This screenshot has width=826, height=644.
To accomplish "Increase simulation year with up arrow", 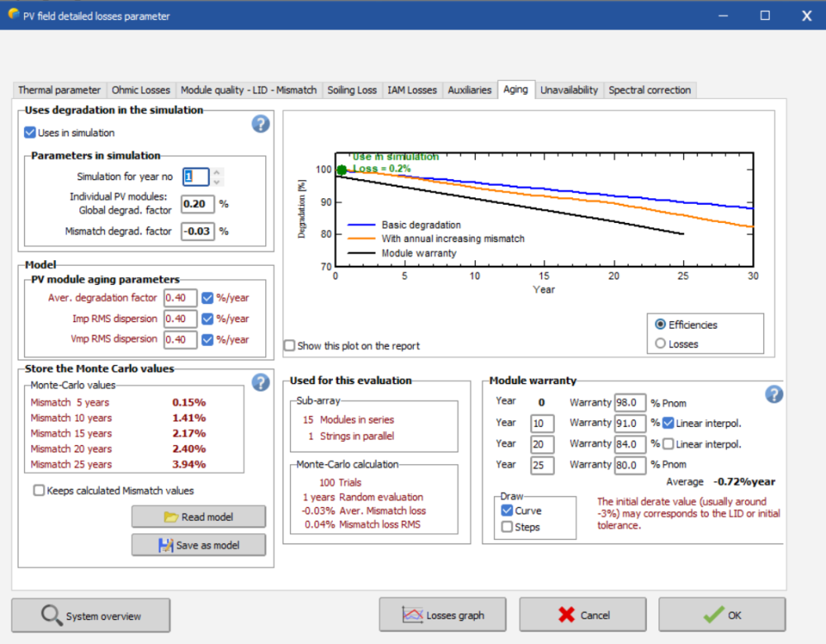I will coord(216,172).
